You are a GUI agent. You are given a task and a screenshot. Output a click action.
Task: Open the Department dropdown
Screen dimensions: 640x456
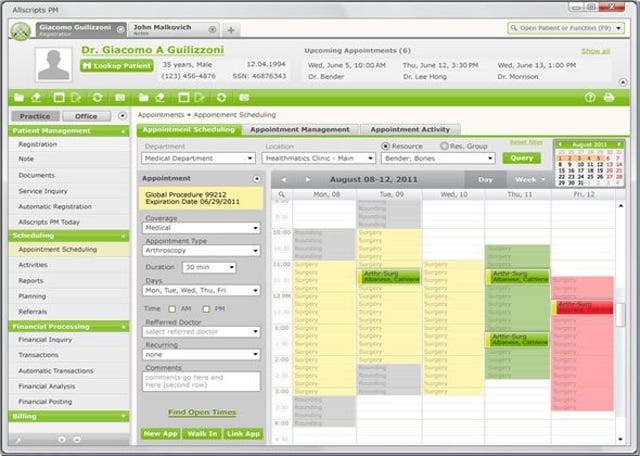pos(198,158)
